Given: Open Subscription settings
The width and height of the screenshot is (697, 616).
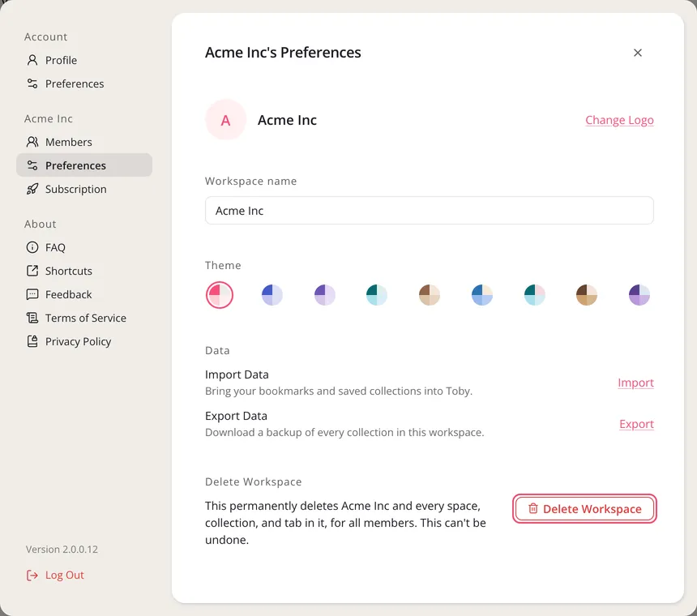Looking at the screenshot, I should 84,189.
